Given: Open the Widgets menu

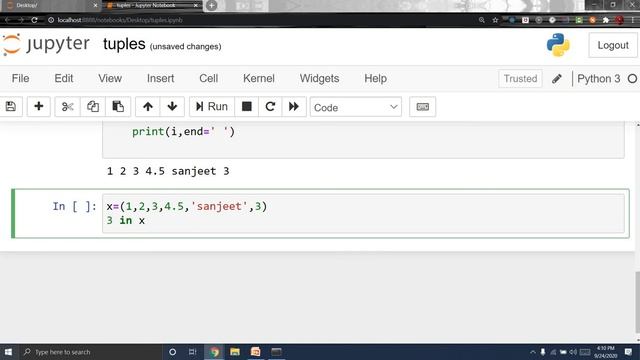Looking at the screenshot, I should click(x=319, y=78).
